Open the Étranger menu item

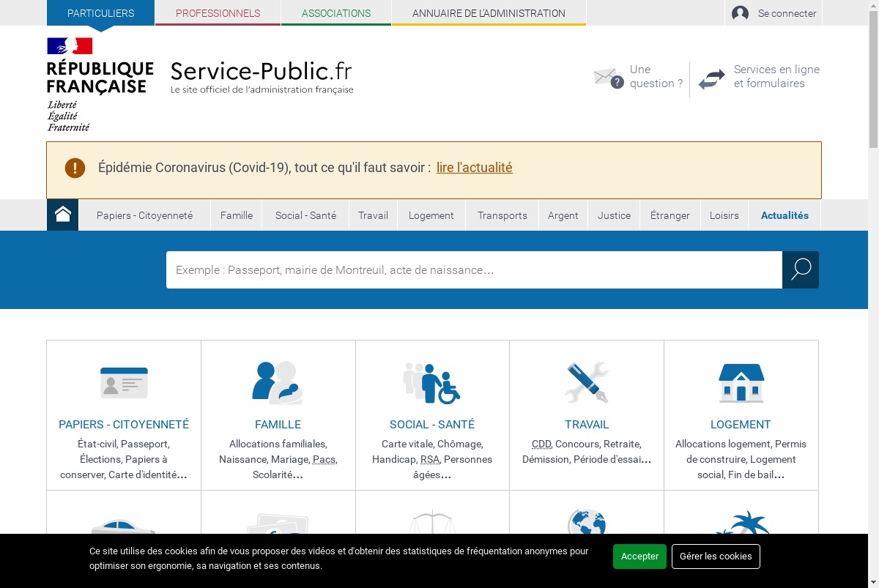pos(670,215)
